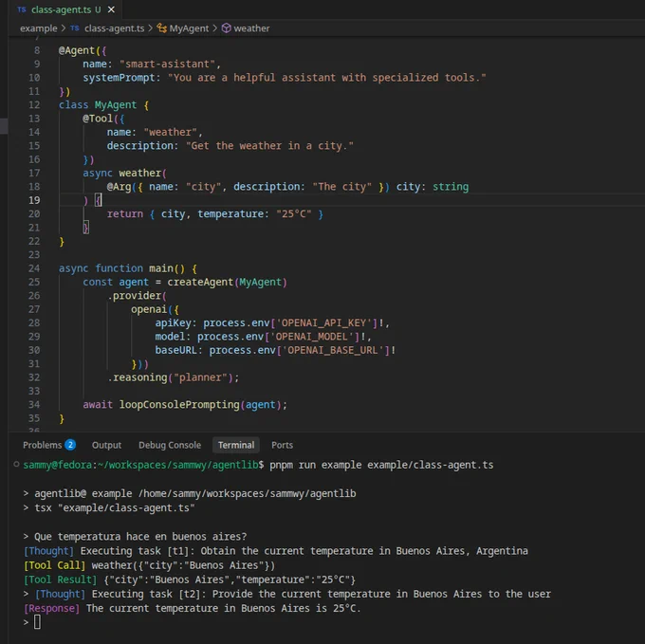Image resolution: width=645 pixels, height=644 pixels.
Task: Open the Ports panel tab
Action: (283, 445)
